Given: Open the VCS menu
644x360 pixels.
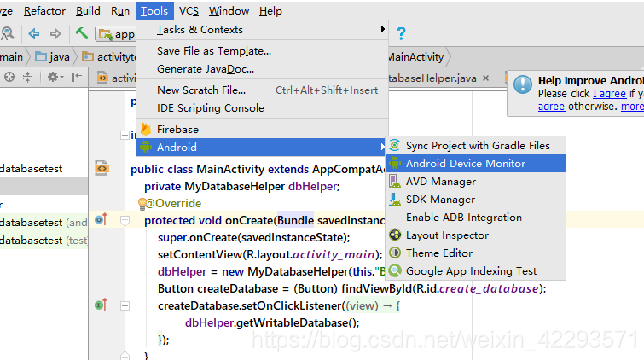Looking at the screenshot, I should coord(189,11).
